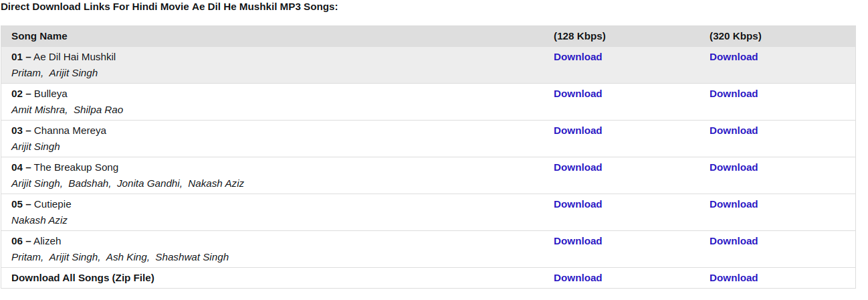Select the 03 – Channa Mereya song title
The height and width of the screenshot is (300, 868).
[x=59, y=131]
